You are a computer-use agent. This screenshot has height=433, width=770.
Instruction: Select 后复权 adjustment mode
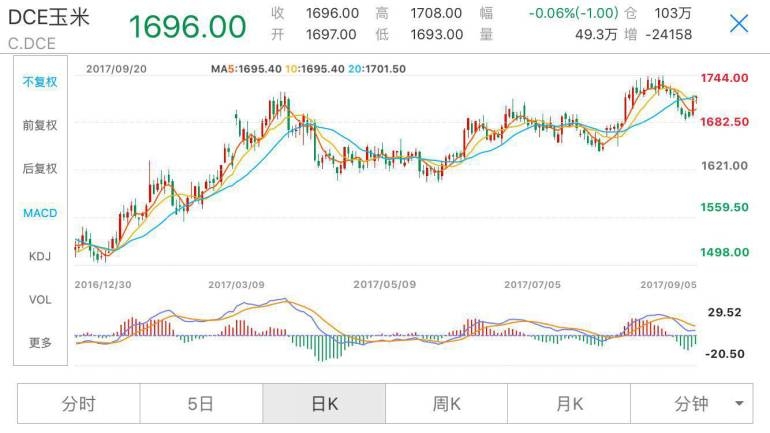[40, 169]
